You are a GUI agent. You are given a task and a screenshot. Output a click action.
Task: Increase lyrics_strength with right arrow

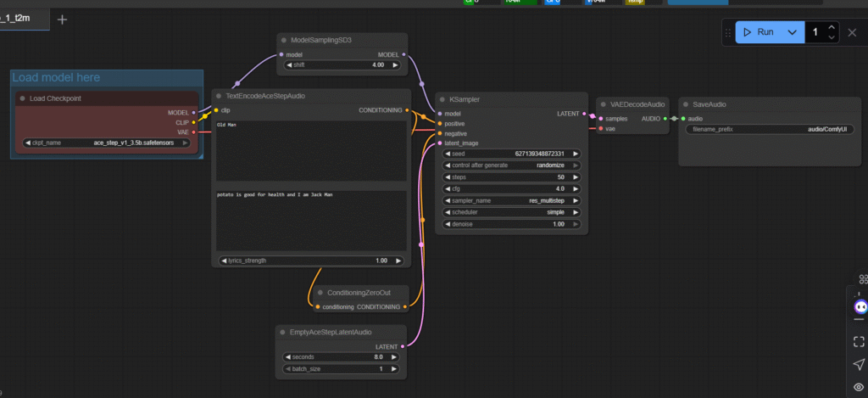[398, 261]
